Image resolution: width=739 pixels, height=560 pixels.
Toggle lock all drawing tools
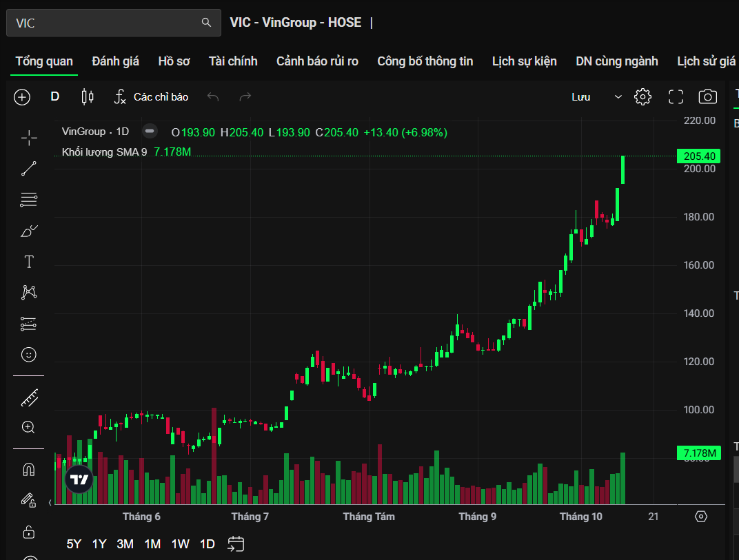tap(29, 532)
